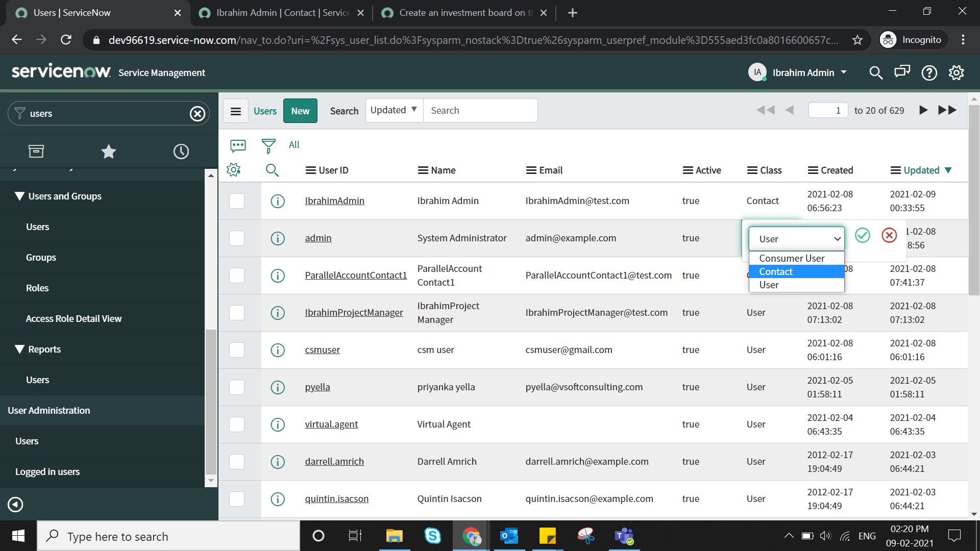Image resolution: width=980 pixels, height=551 pixels.
Task: Click the info icon for csmuser row
Action: click(277, 350)
